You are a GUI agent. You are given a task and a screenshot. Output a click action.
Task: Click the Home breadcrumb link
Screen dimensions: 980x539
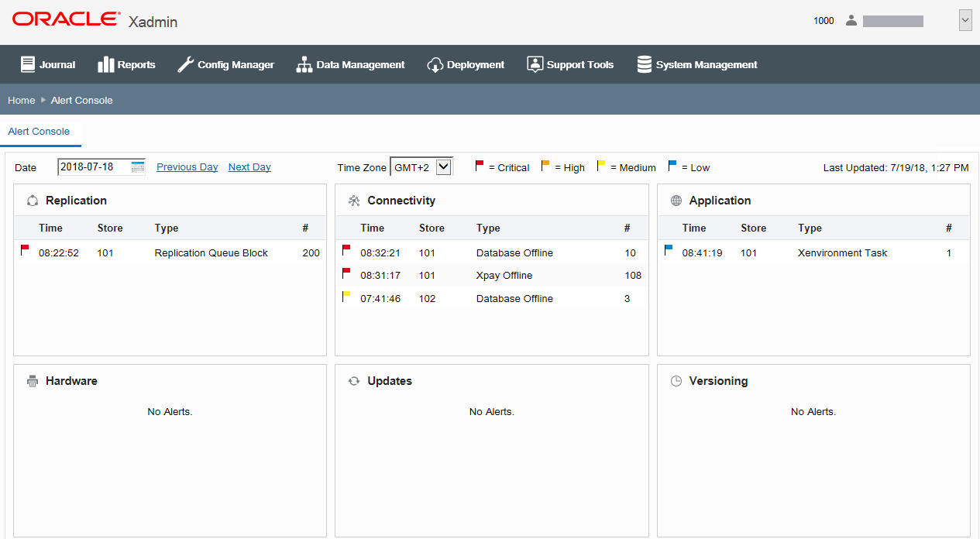coord(22,101)
